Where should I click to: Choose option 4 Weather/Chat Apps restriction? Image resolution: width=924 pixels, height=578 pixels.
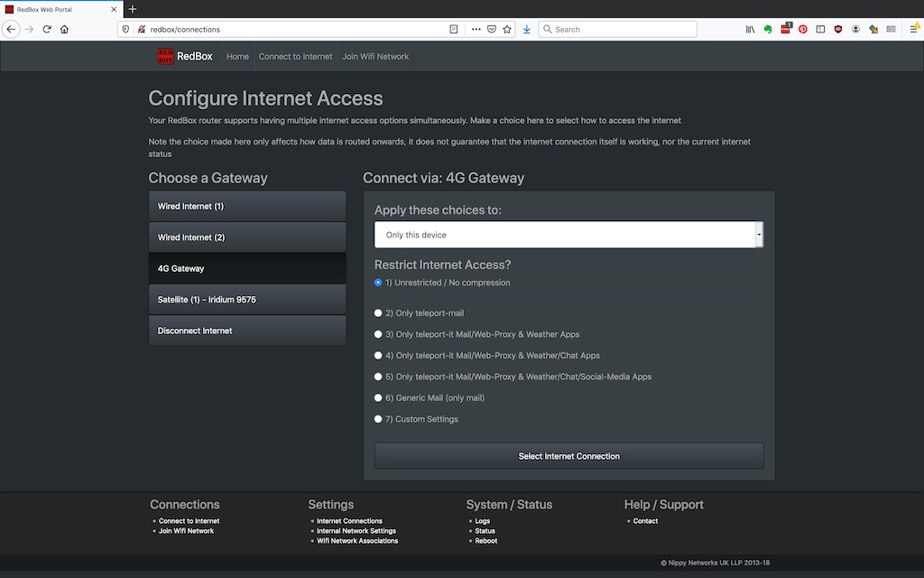coord(378,356)
